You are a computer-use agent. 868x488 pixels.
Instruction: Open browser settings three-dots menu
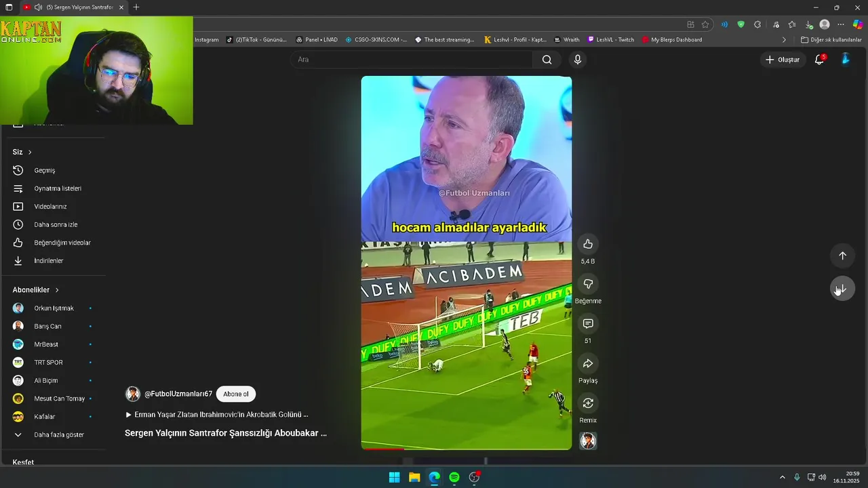(x=841, y=24)
